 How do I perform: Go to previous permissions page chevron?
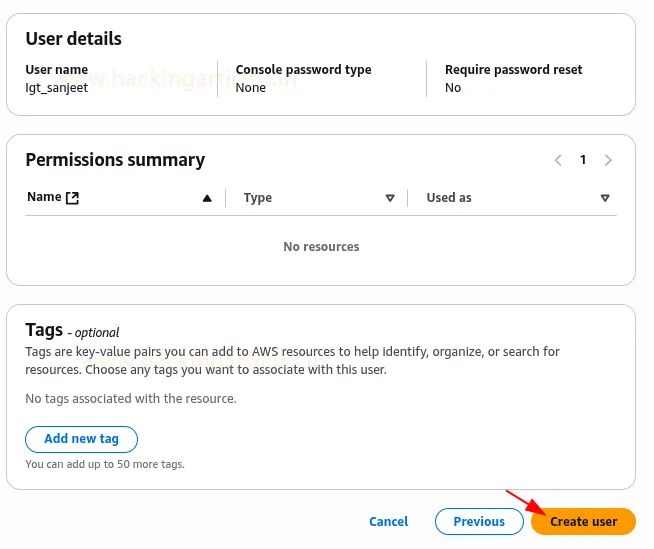[558, 160]
